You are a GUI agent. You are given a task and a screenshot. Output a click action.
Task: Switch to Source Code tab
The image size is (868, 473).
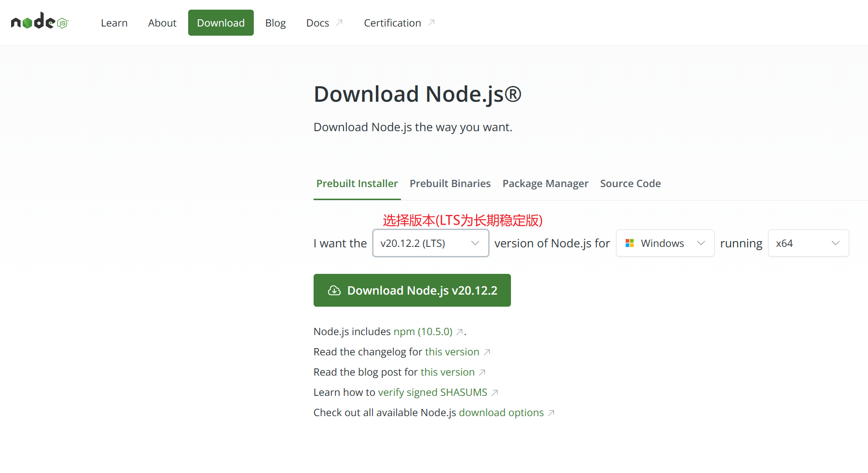pos(630,184)
